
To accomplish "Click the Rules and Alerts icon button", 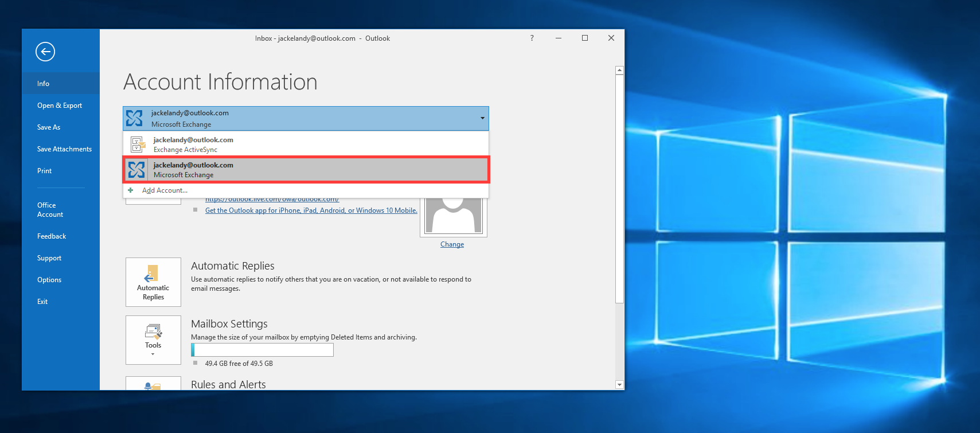I will 153,383.
